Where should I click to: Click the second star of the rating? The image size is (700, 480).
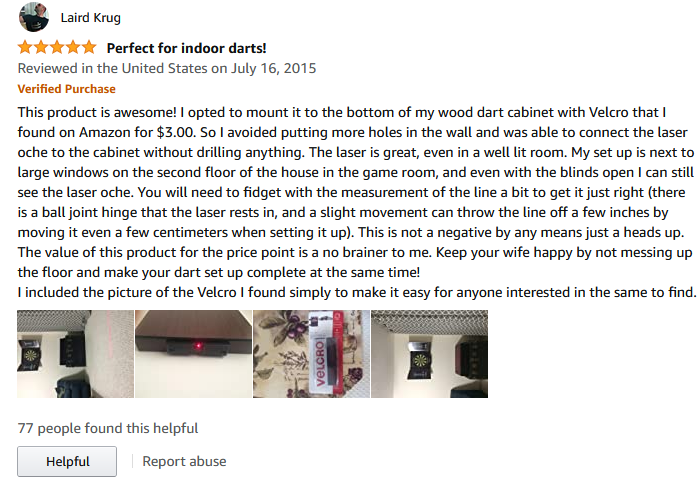click(x=41, y=48)
